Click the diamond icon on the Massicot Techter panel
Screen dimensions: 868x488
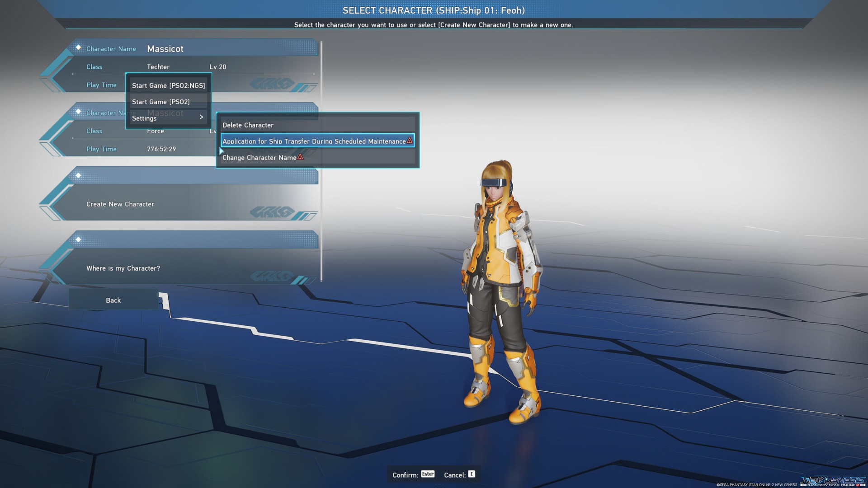79,47
